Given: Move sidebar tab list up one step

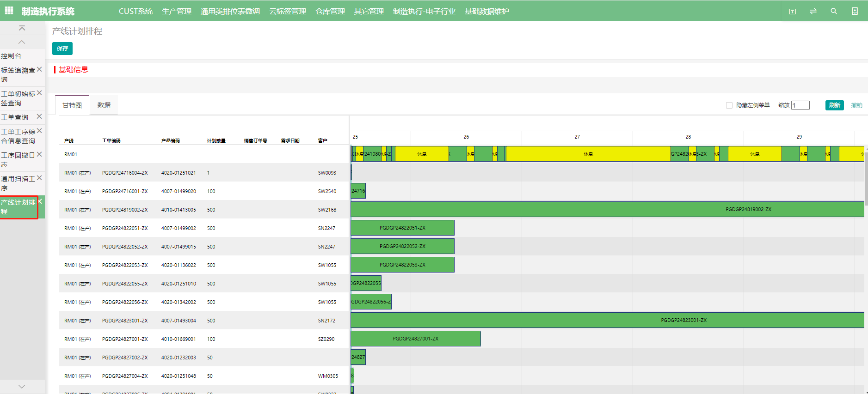Looking at the screenshot, I should pos(22,42).
